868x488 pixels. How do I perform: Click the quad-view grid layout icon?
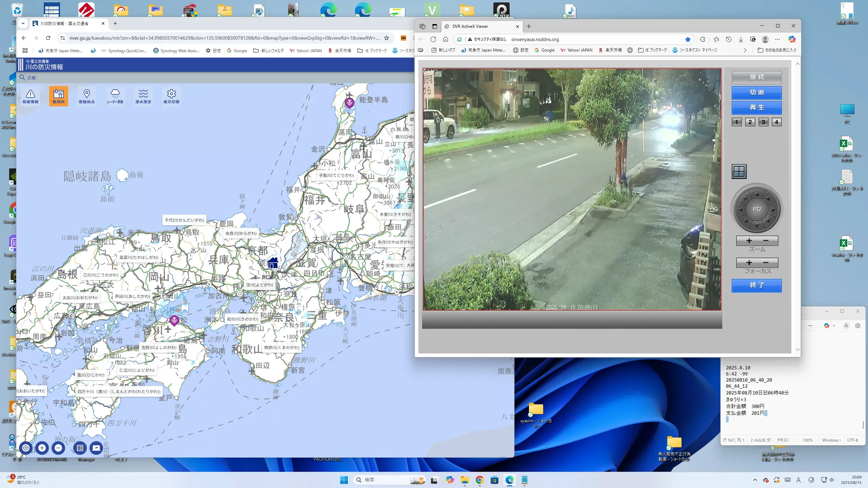click(739, 171)
